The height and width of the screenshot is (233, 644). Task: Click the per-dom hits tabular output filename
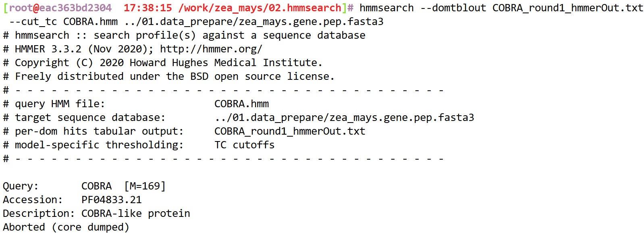tap(289, 131)
